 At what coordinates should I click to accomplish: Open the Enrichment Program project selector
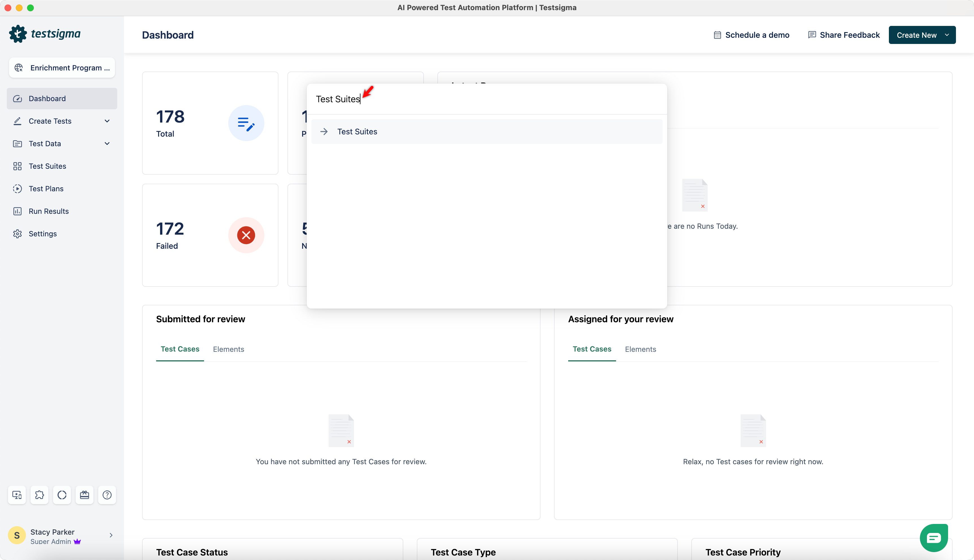point(62,68)
